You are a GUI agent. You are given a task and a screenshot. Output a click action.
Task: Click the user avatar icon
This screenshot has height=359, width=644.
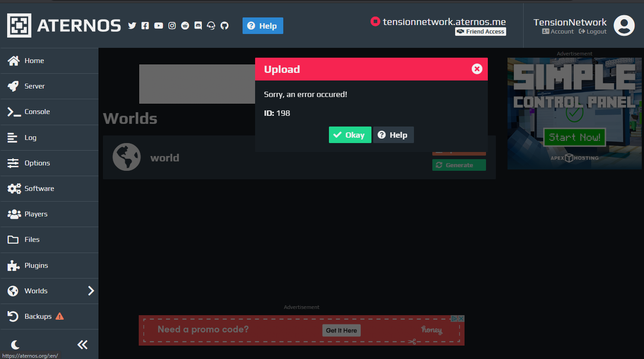point(624,25)
